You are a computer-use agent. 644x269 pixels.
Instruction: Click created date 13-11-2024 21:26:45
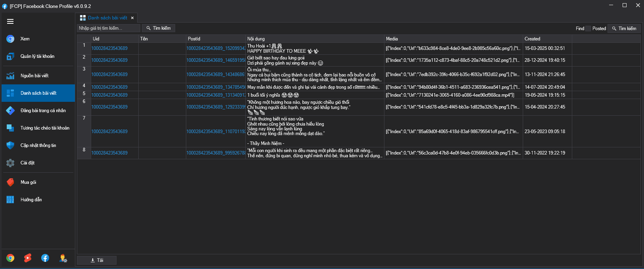point(545,74)
